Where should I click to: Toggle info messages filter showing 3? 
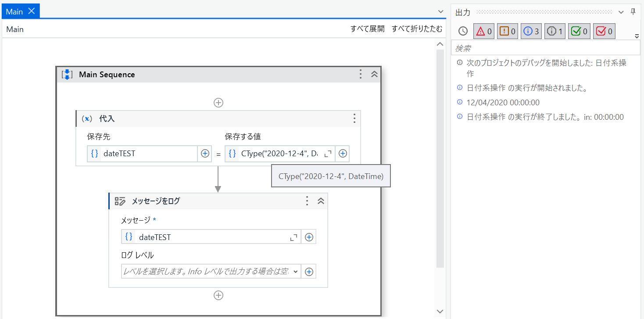531,31
